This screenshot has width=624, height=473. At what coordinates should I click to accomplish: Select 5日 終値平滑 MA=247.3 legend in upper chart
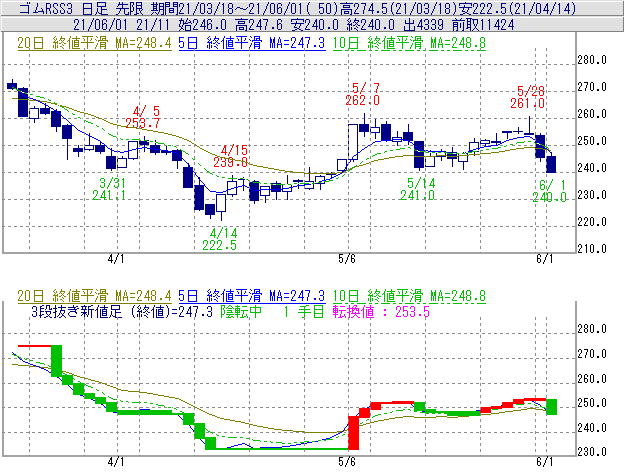click(252, 43)
